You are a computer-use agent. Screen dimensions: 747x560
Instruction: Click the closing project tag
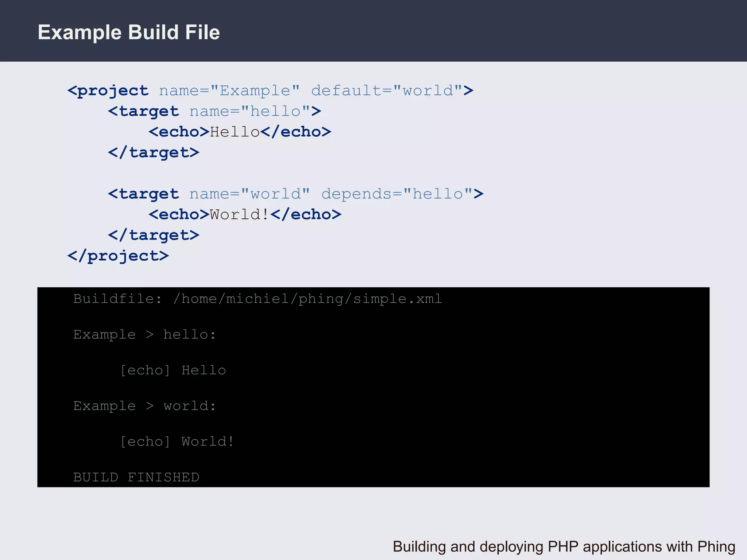[x=118, y=256]
